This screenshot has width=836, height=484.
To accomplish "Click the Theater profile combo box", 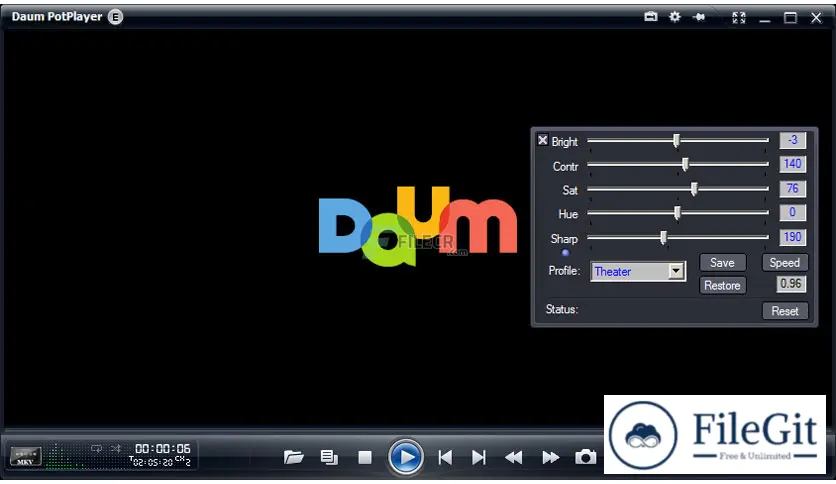I will [x=638, y=271].
